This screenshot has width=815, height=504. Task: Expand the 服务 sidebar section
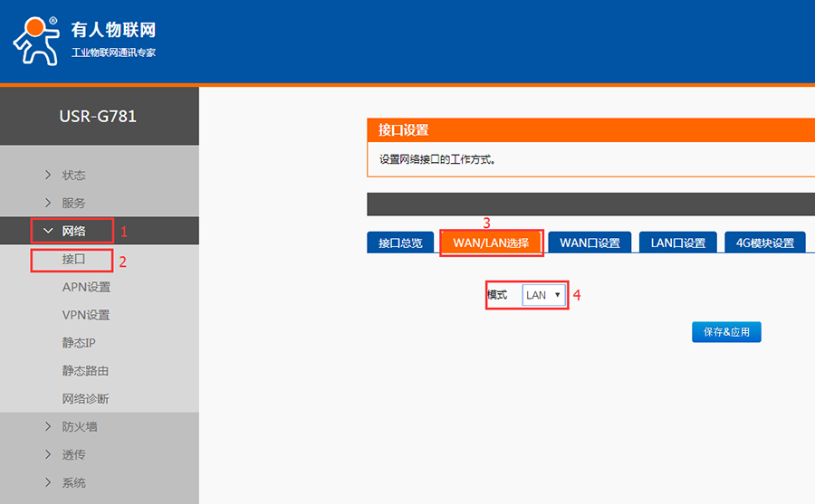tap(73, 203)
